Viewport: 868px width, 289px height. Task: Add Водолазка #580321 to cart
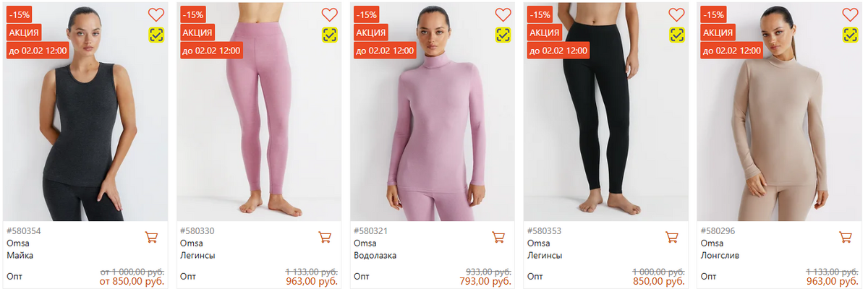point(498,237)
